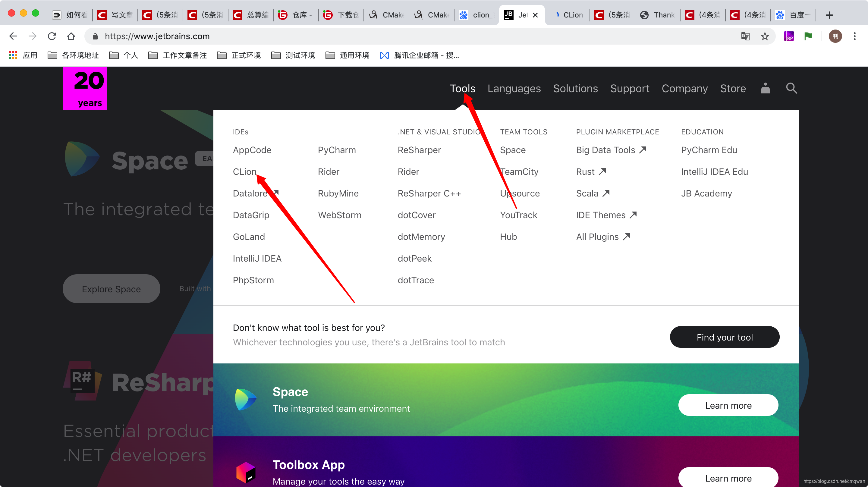Open the GoLand link
The image size is (868, 487).
point(249,237)
